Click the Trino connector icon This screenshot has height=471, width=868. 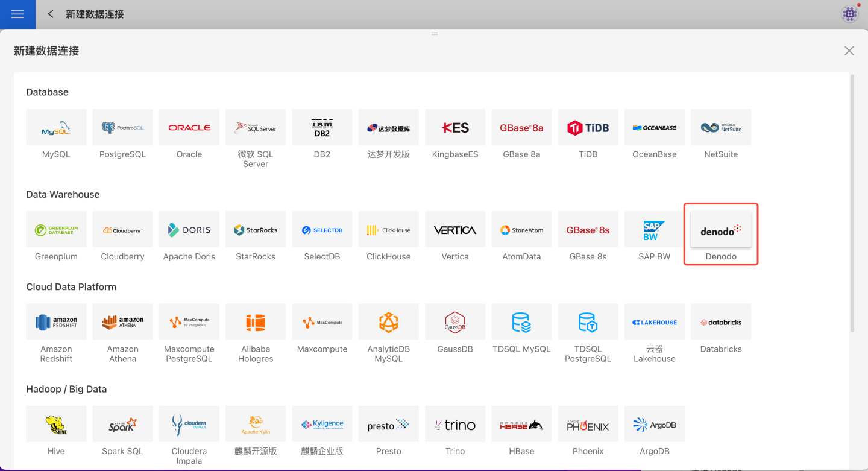point(455,425)
